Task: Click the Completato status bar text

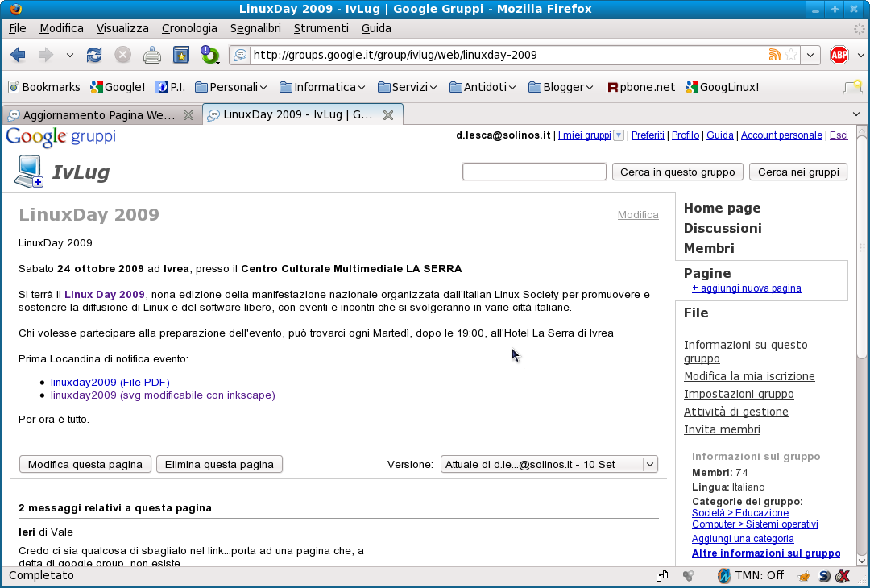Action: [x=42, y=575]
